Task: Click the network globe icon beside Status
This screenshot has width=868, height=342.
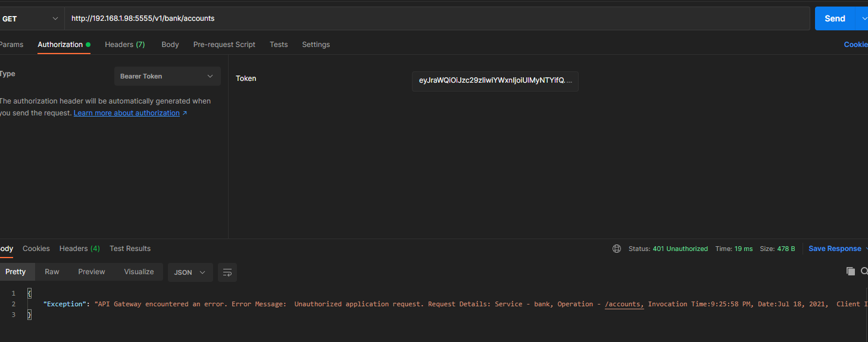Action: click(617, 249)
